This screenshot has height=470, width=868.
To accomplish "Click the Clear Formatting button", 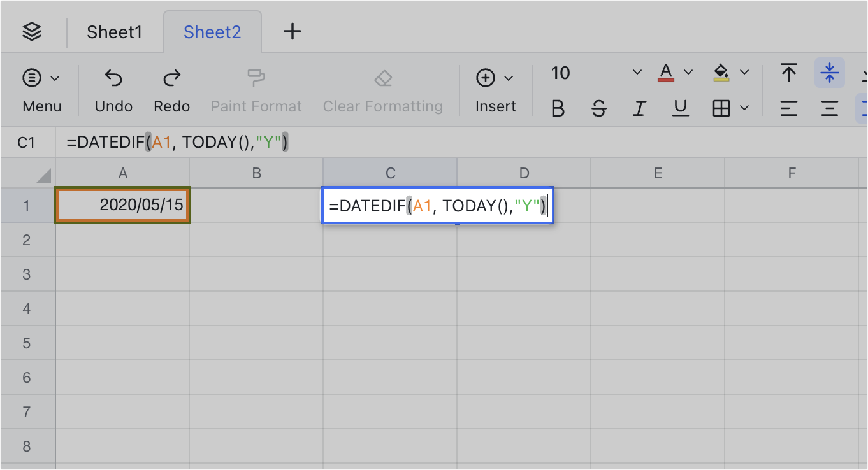I will (382, 89).
